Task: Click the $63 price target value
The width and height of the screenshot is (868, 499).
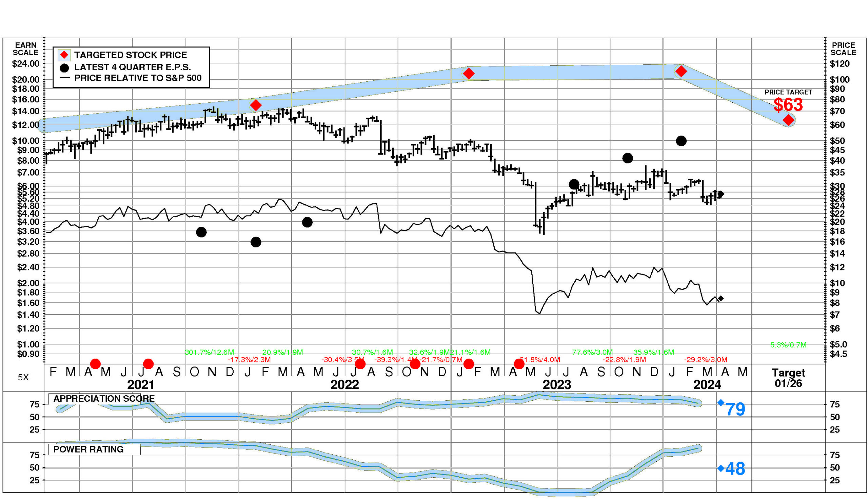Action: click(x=788, y=104)
